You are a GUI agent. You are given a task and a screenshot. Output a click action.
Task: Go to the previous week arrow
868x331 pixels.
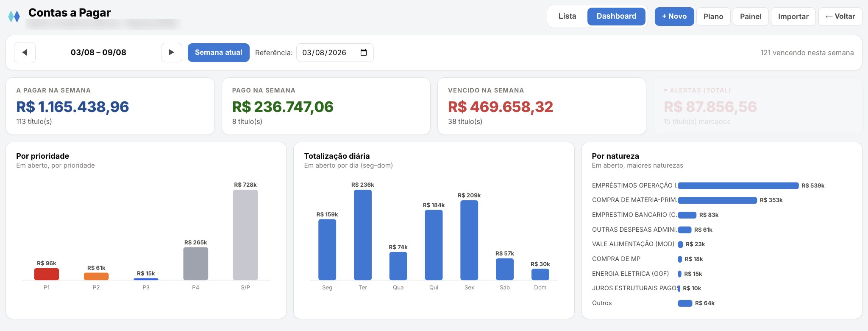[25, 53]
